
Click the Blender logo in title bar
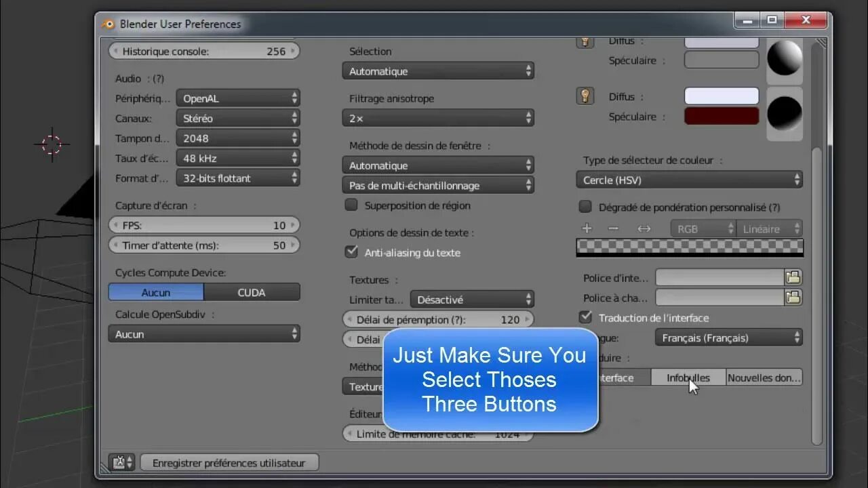tap(108, 24)
